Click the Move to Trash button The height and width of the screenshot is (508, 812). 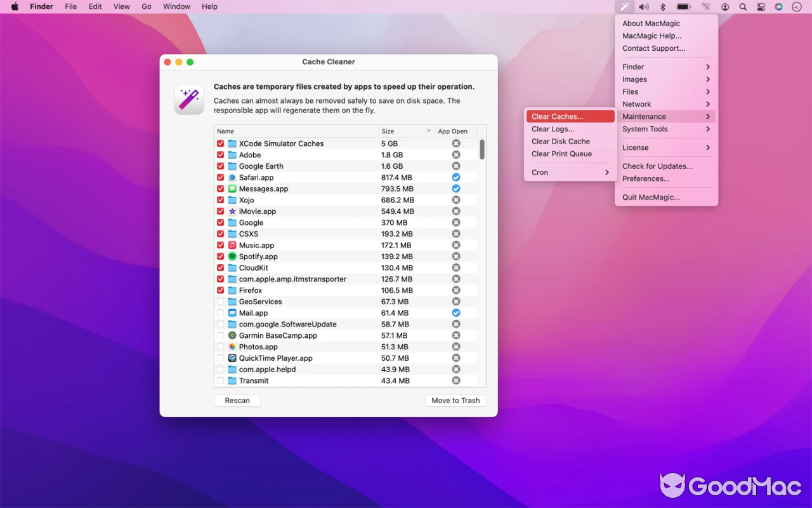point(455,400)
